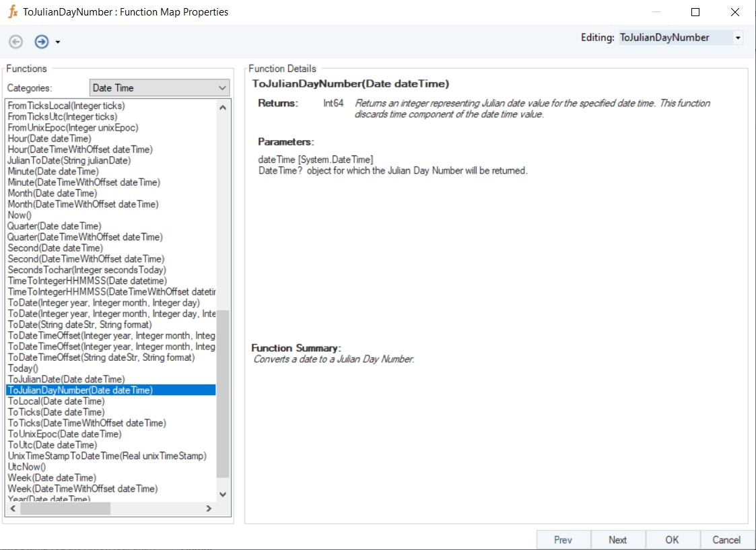Click the list's scroll down arrow
The width and height of the screenshot is (756, 550).
223,495
